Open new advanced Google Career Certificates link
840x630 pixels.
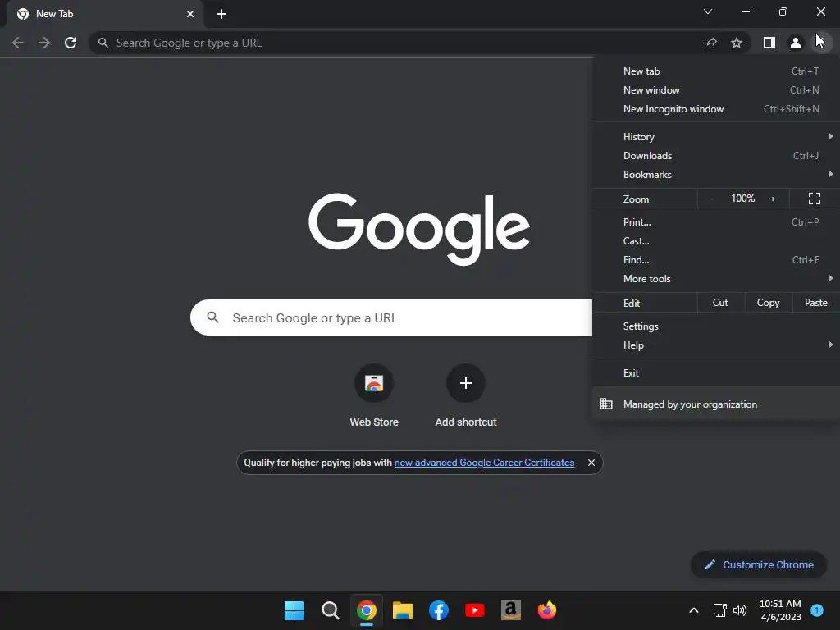[484, 463]
